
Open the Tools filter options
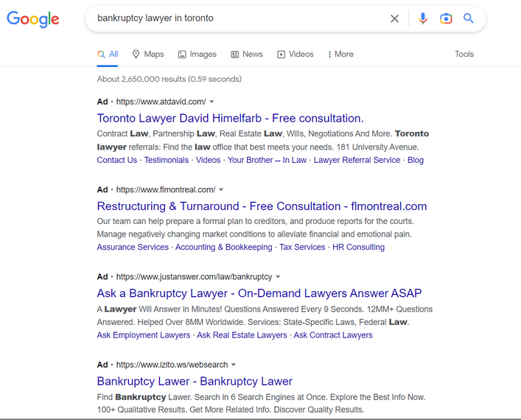pyautogui.click(x=464, y=54)
